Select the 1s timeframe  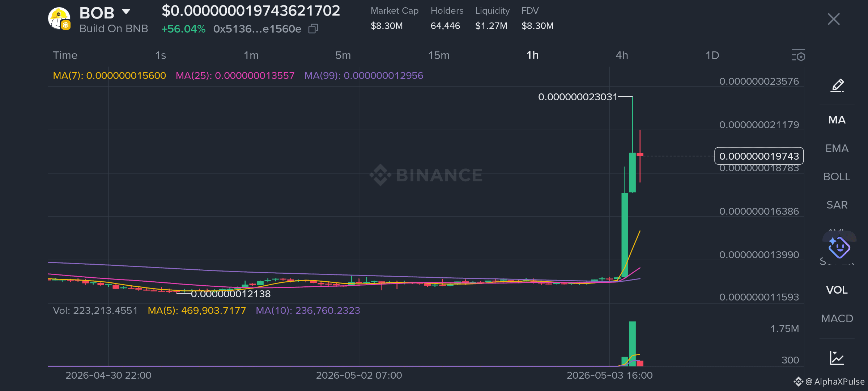(x=161, y=55)
